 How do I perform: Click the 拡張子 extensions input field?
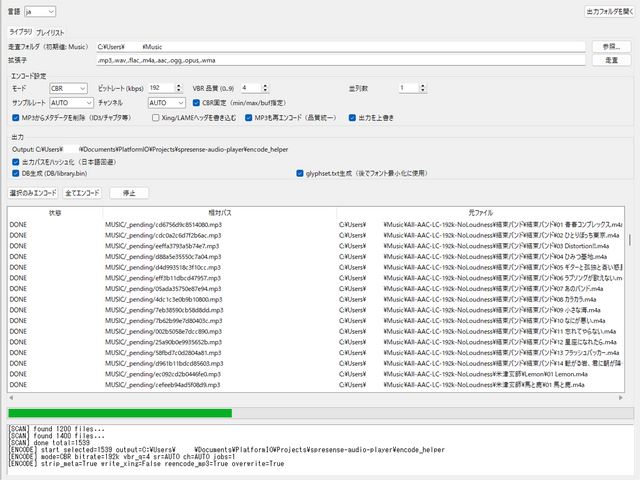340,60
